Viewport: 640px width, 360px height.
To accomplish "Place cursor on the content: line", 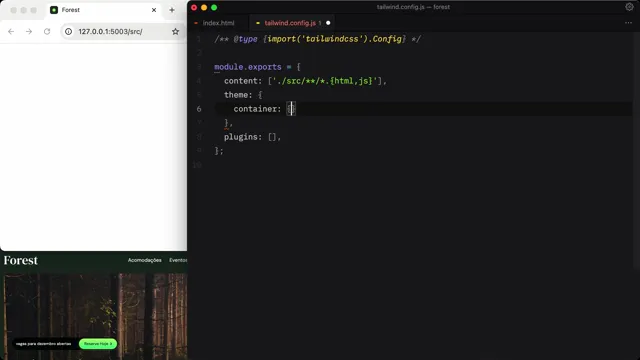I will pos(305,81).
